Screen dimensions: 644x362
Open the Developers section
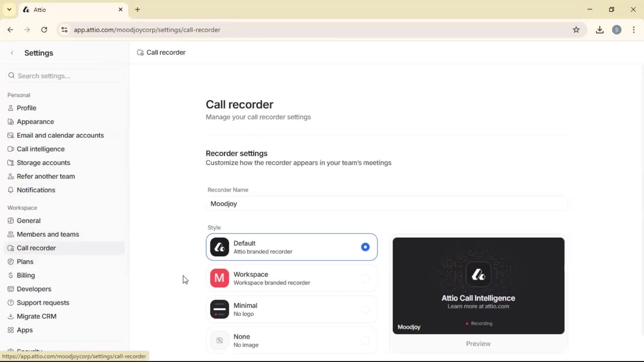coord(34,289)
